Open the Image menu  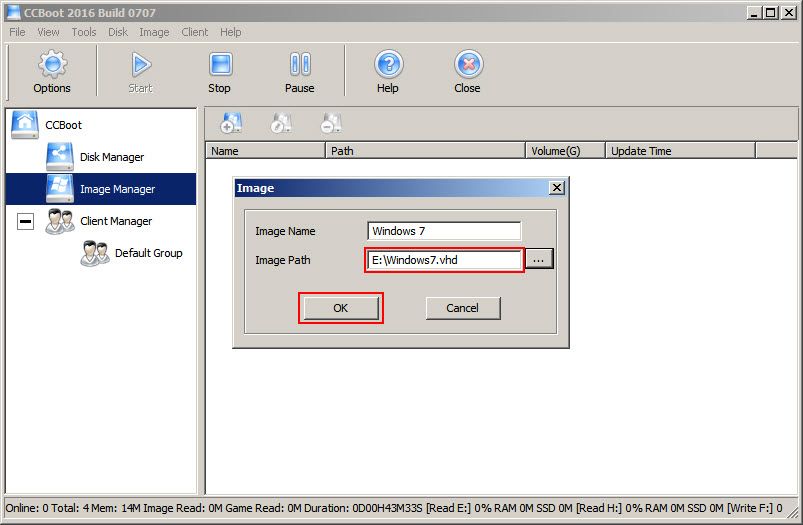tap(154, 32)
